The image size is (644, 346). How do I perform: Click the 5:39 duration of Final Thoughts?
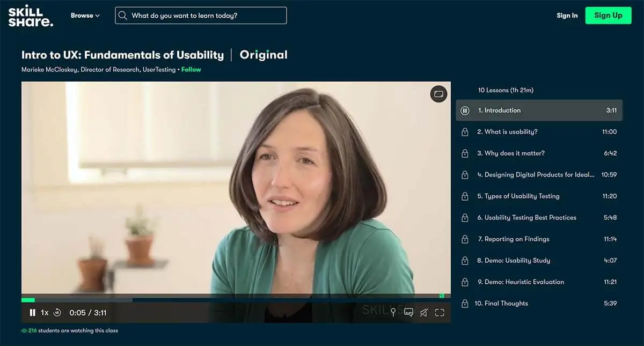coord(610,304)
